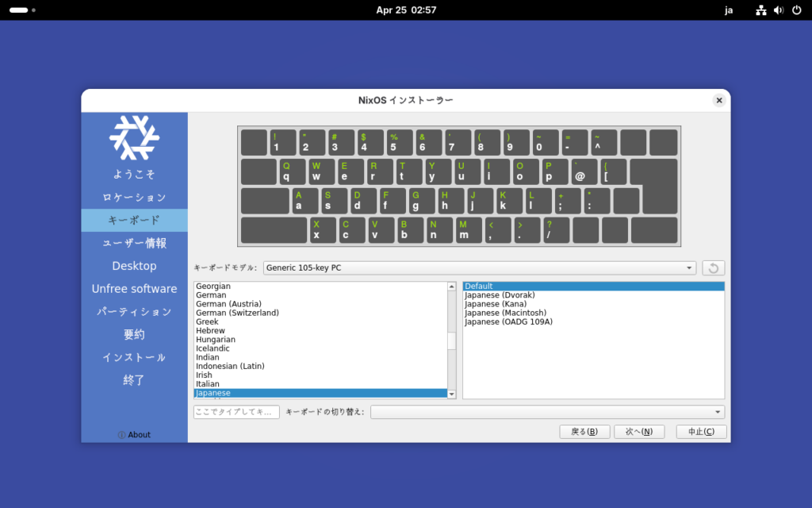Click the 次へ(N) next button

click(x=638, y=432)
